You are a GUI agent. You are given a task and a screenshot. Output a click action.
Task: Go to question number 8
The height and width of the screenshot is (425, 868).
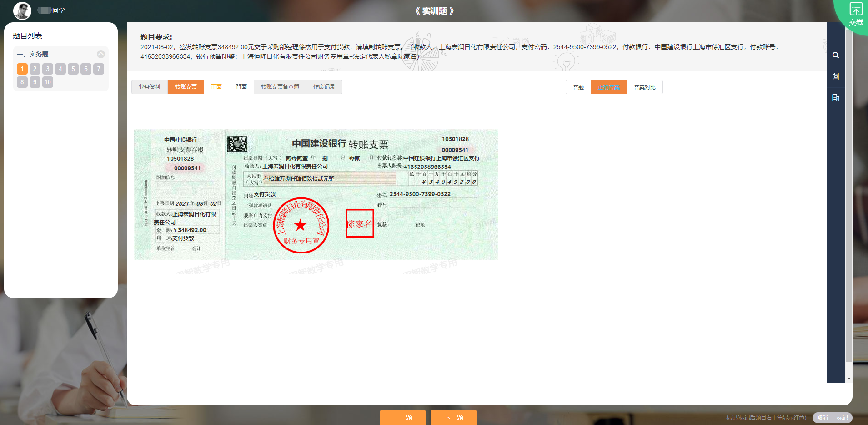coord(22,82)
